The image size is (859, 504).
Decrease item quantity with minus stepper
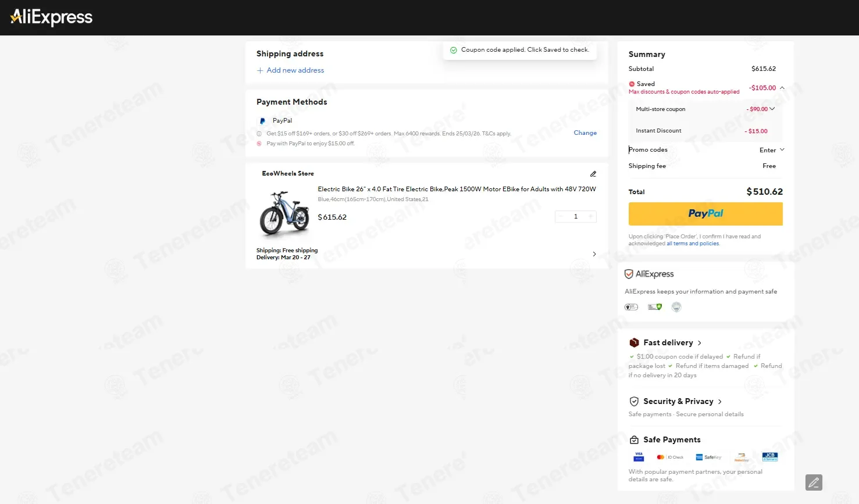[x=561, y=217]
